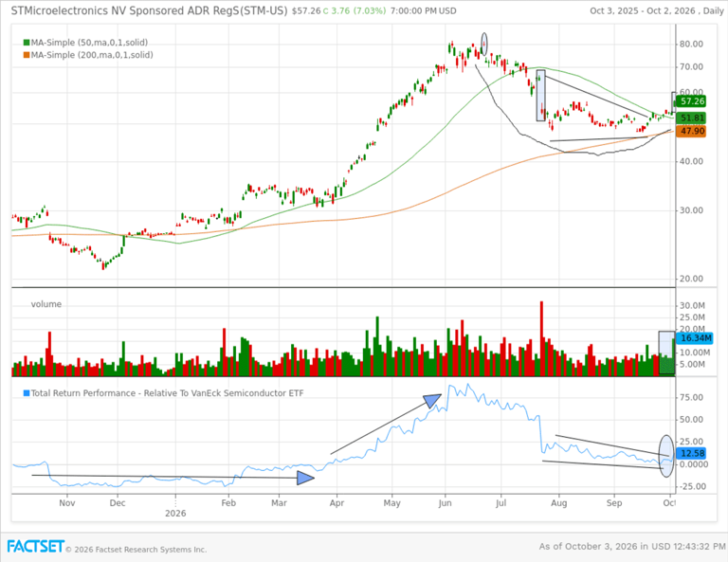
Task: Click the Feb date axis label
Action: (228, 503)
